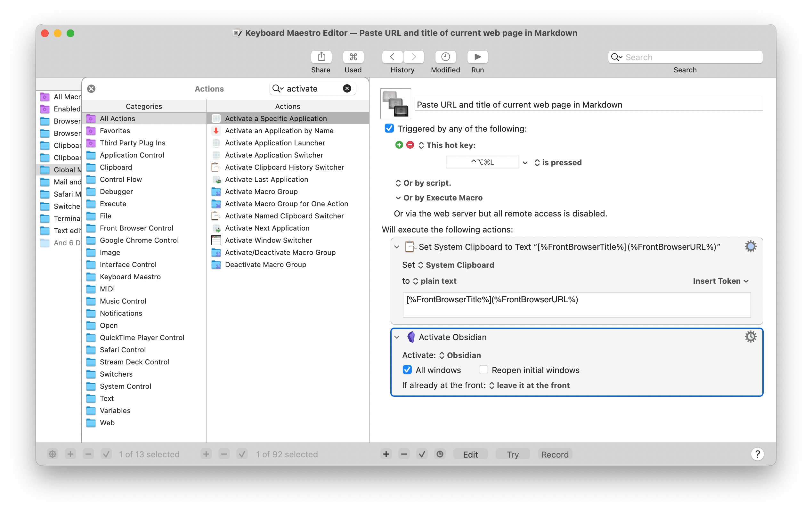Delete the selected macro with minus button
The width and height of the screenshot is (812, 513).
pyautogui.click(x=224, y=454)
